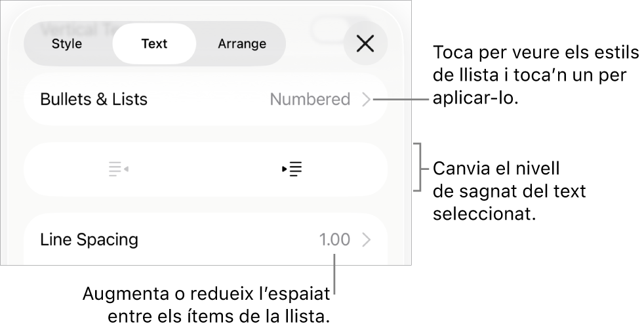Open the 1.00 line spacing value
This screenshot has height=328, width=644.
coord(334,240)
